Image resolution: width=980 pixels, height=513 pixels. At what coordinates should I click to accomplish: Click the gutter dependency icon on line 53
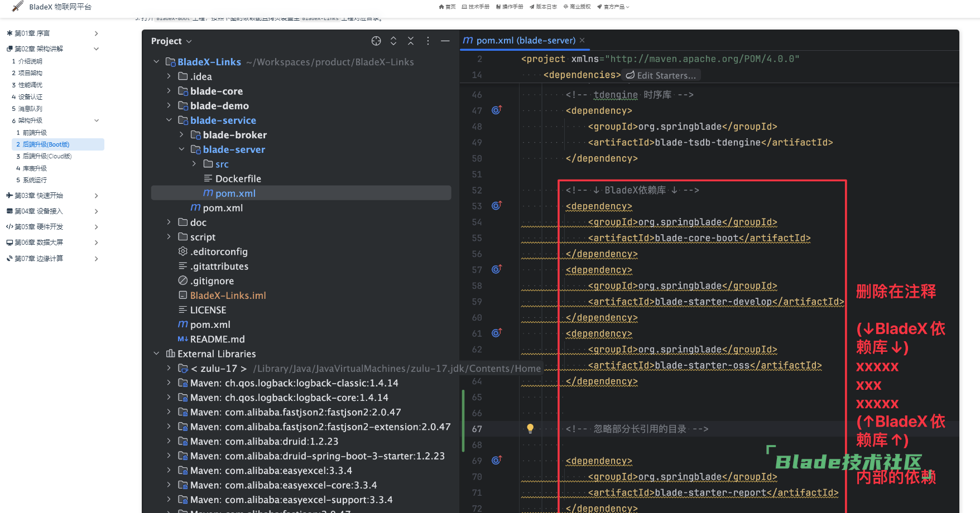[x=496, y=206]
